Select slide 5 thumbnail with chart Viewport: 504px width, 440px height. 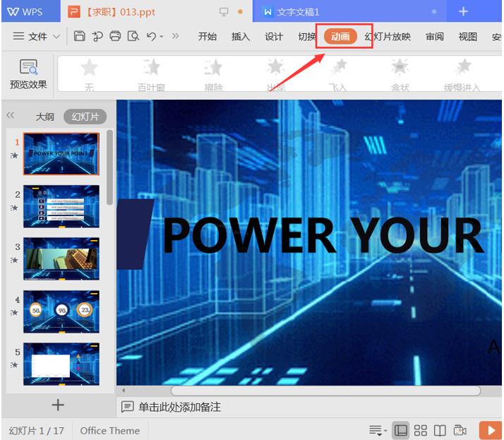pos(61,364)
